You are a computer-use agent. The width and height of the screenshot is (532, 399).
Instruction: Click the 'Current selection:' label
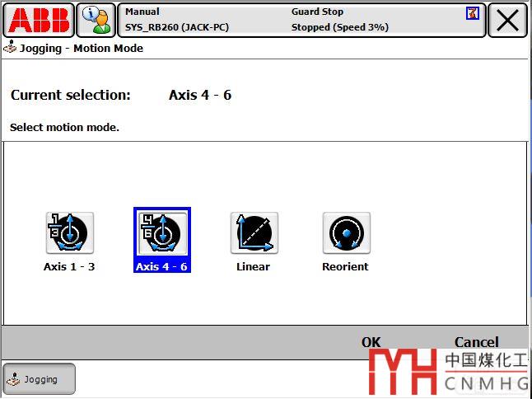pyautogui.click(x=71, y=95)
